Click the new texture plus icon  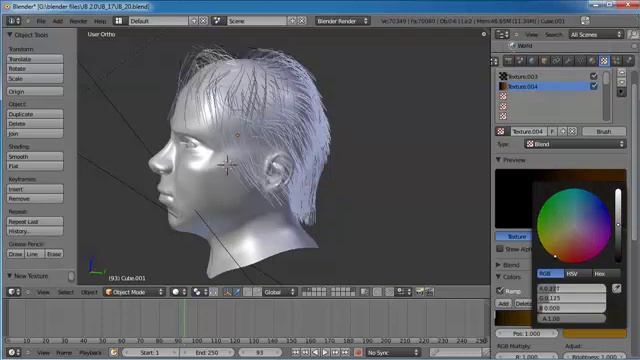(x=563, y=131)
